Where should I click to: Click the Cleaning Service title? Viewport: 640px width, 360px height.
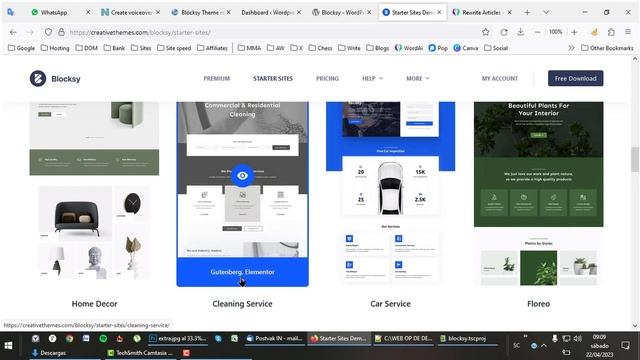242,304
